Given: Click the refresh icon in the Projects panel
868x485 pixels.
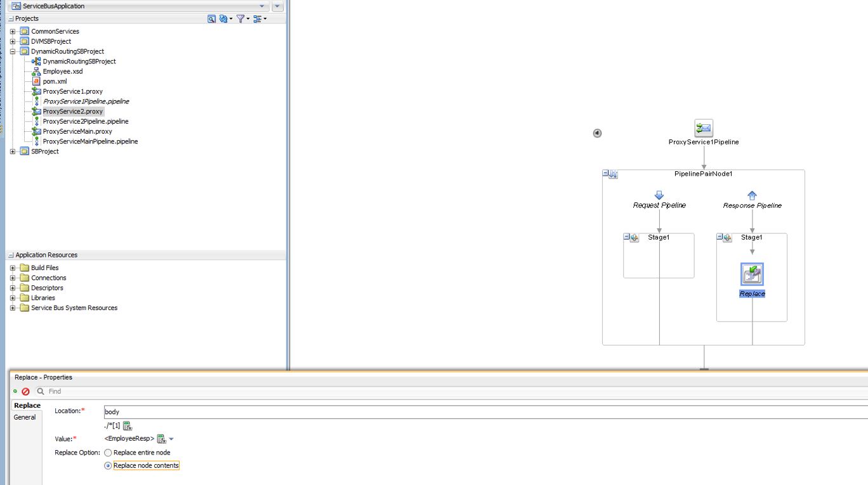Looking at the screenshot, I should 223,18.
